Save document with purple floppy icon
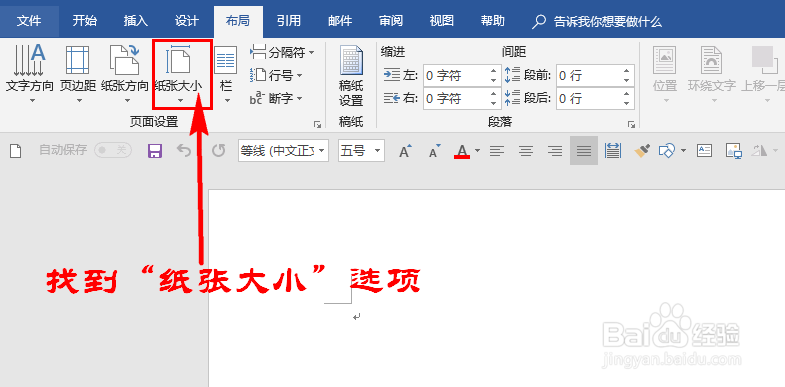785x387 pixels. coord(155,150)
